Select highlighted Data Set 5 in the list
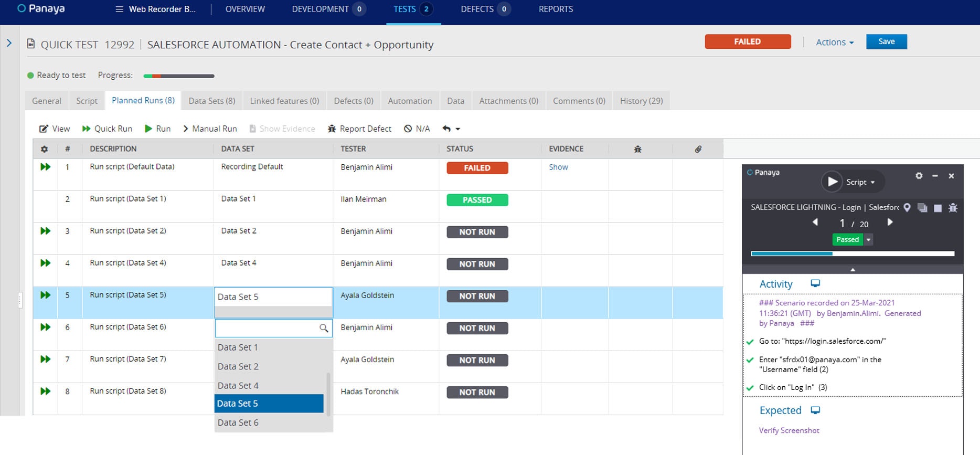This screenshot has width=980, height=455. [x=269, y=403]
